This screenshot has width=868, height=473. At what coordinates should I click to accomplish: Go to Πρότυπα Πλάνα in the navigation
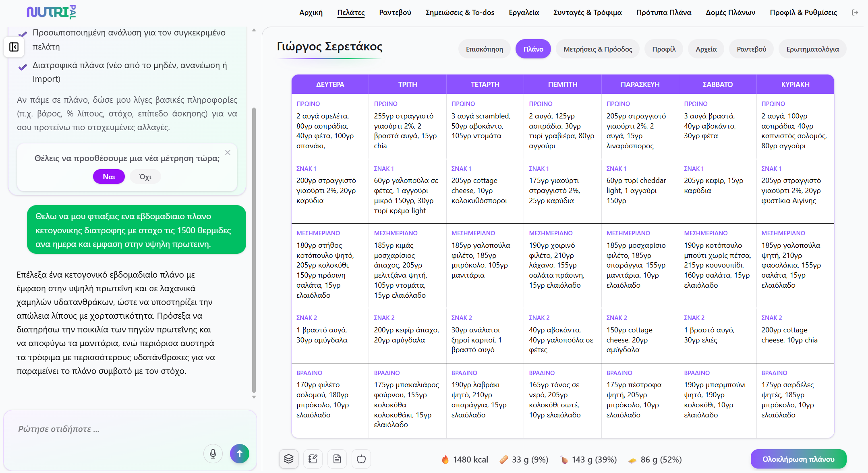pyautogui.click(x=663, y=12)
